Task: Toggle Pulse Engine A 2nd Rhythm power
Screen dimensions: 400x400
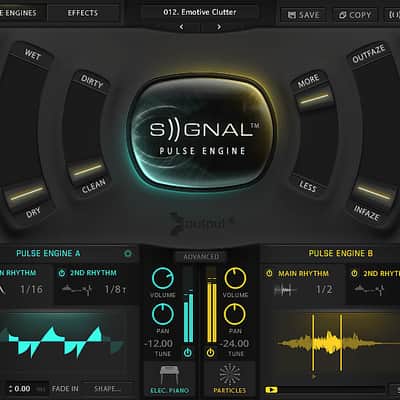Action: click(62, 273)
